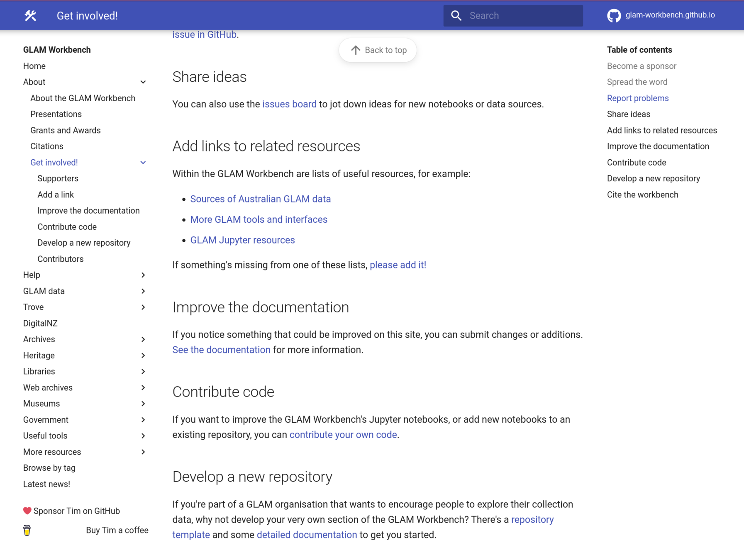Viewport: 744px width, 560px height.
Task: Collapse the About section chevron
Action: click(x=143, y=82)
